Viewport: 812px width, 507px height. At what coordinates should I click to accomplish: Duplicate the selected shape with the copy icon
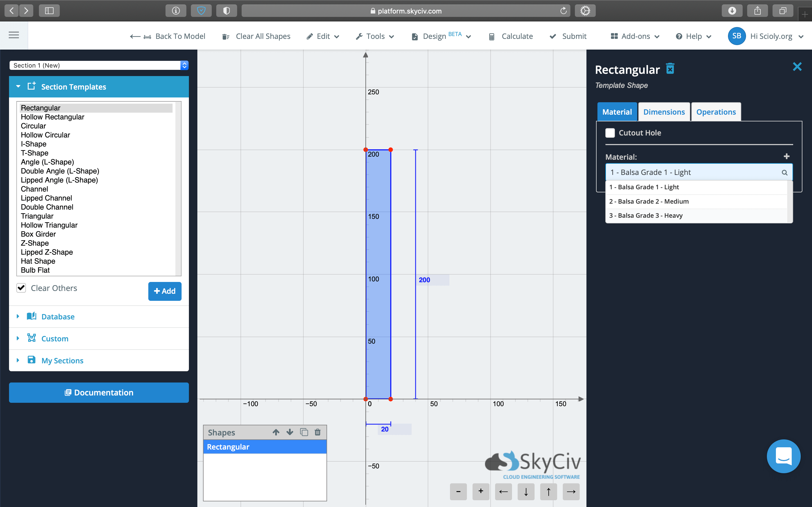(x=304, y=432)
